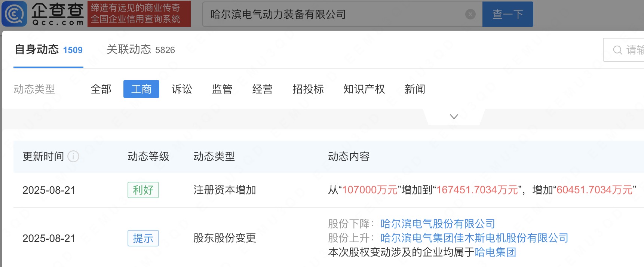
Task: Filter by 监管 type
Action: pos(222,89)
